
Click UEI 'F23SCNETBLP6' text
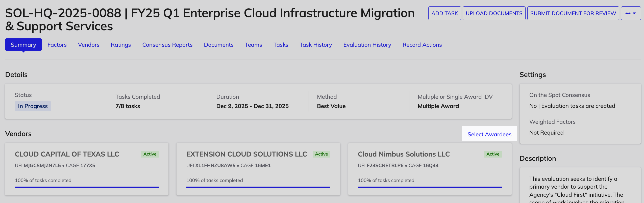385,166
